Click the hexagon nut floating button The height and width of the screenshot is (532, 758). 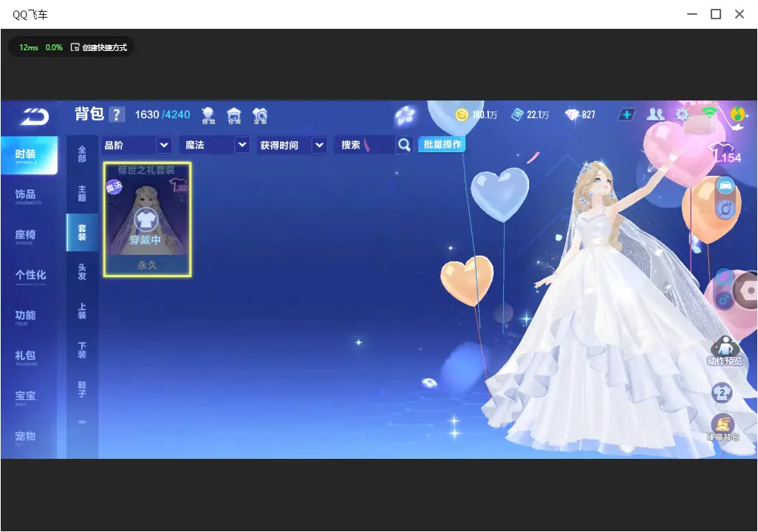pos(747,290)
